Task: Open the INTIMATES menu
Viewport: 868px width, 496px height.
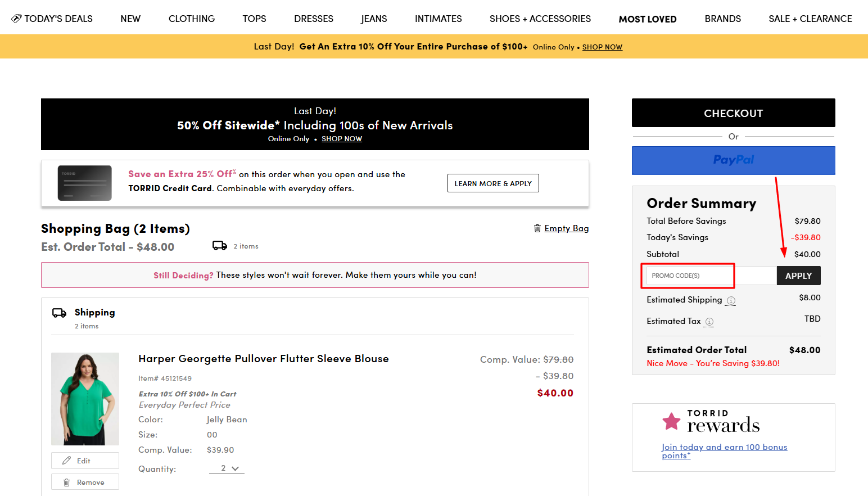Action: (438, 19)
